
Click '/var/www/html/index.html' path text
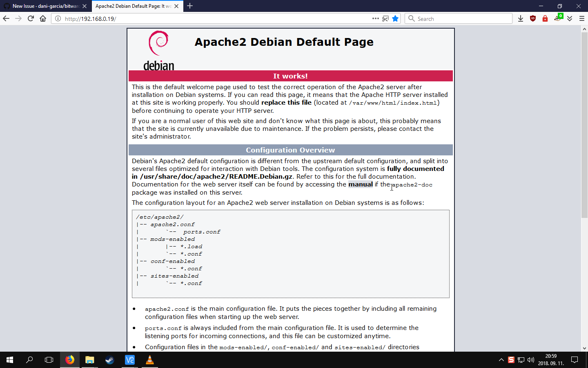pyautogui.click(x=393, y=103)
